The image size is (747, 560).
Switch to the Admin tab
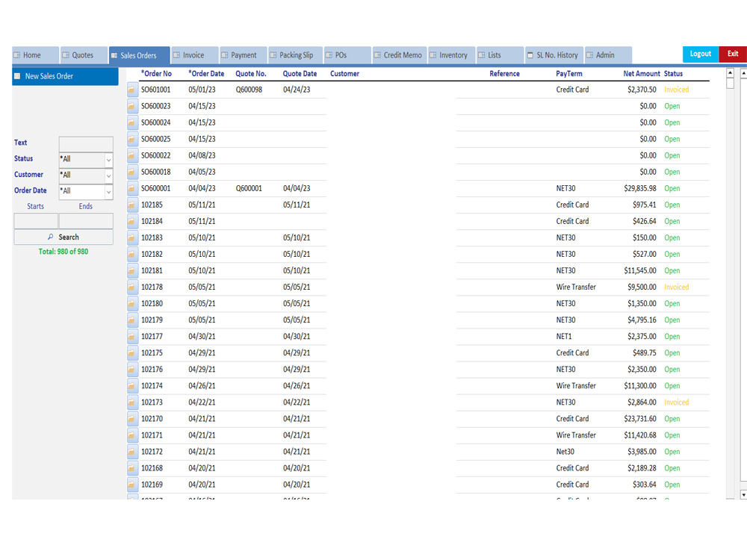tap(608, 55)
